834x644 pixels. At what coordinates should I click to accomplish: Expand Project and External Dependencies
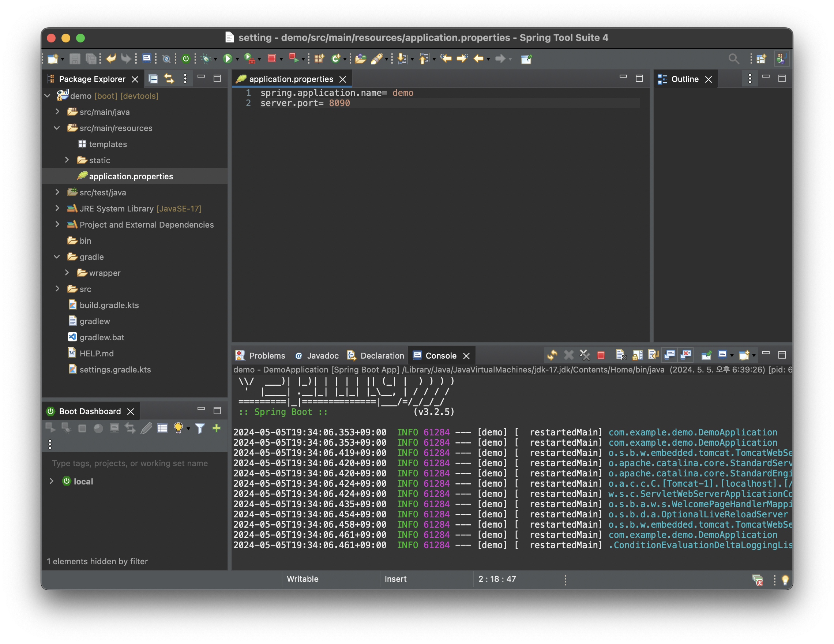coord(57,224)
